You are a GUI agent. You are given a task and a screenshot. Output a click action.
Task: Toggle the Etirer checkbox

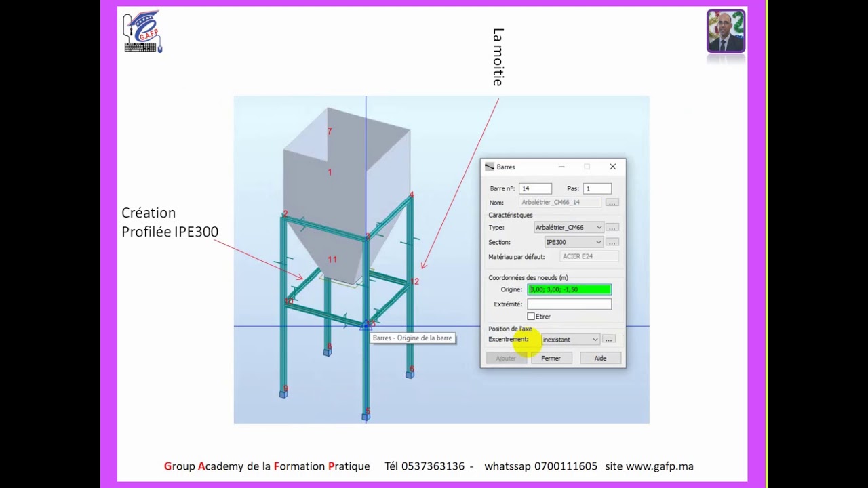[531, 317]
